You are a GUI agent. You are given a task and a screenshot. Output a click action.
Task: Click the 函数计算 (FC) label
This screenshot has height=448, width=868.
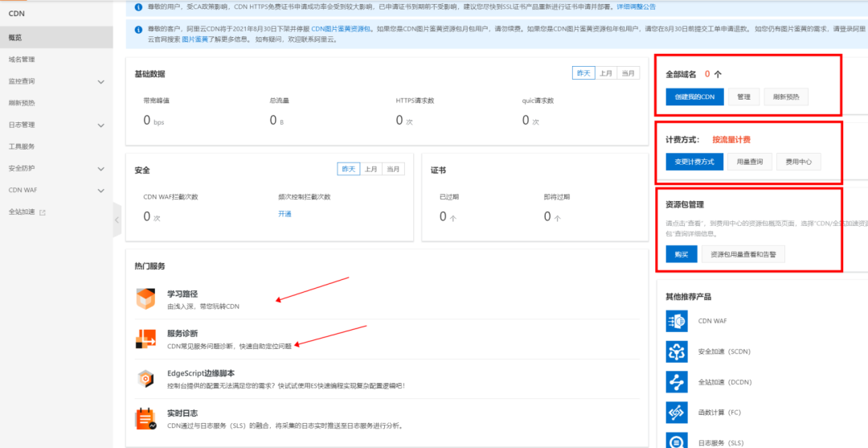[719, 412]
